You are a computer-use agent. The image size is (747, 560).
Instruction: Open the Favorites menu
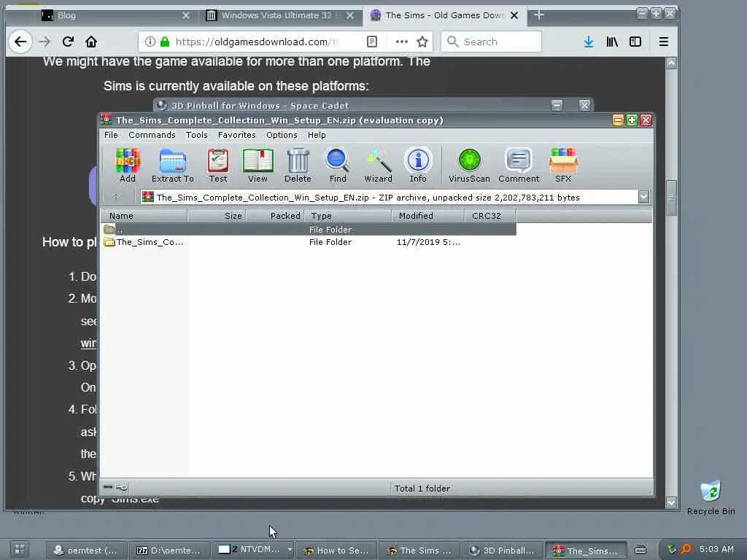tap(237, 135)
